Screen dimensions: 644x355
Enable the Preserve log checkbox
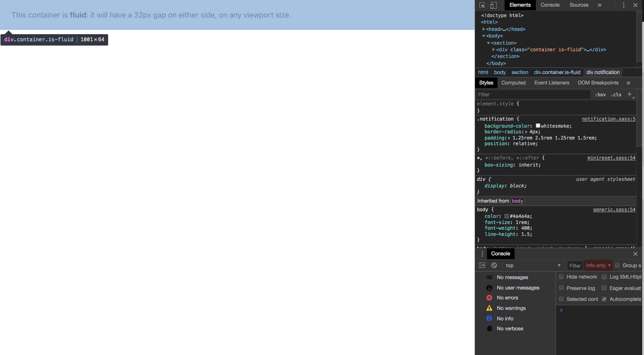pyautogui.click(x=561, y=288)
